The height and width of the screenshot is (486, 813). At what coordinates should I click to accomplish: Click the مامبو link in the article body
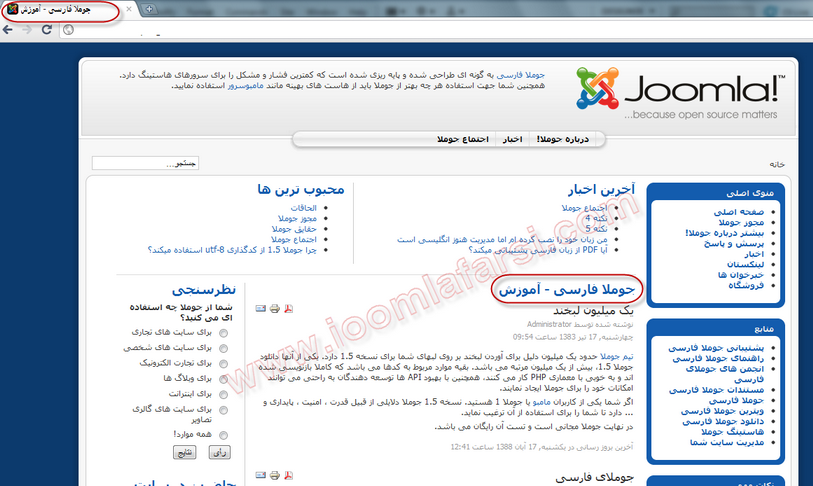542,402
